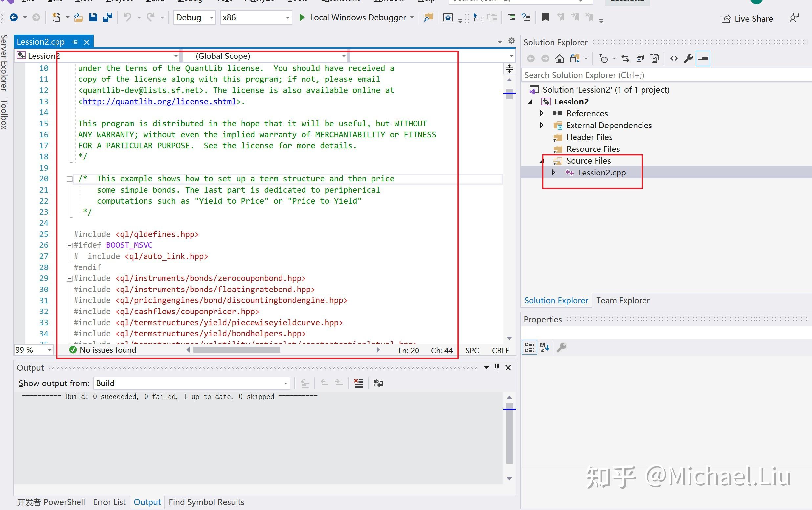Open the Debug configuration dropdown
The image size is (812, 510).
click(x=194, y=17)
